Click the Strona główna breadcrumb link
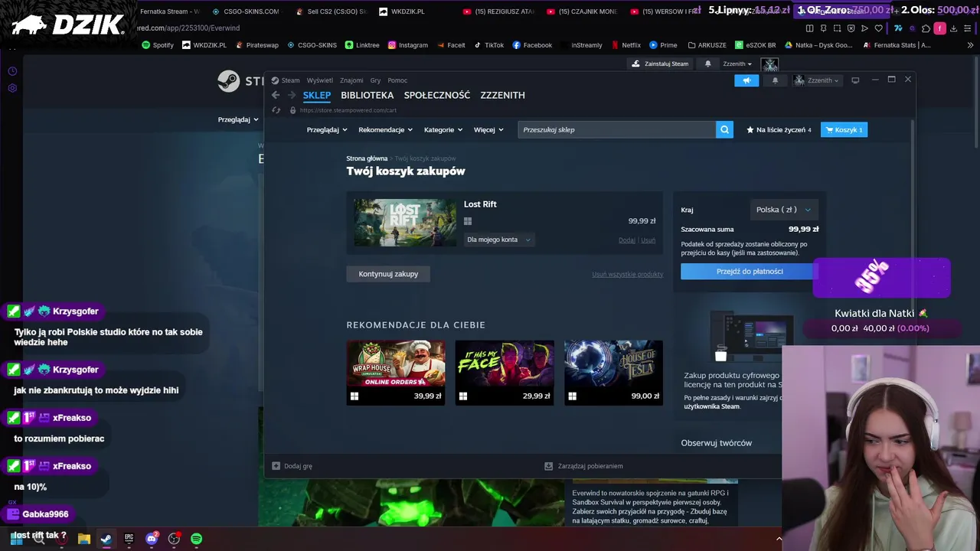980x551 pixels. pyautogui.click(x=367, y=158)
